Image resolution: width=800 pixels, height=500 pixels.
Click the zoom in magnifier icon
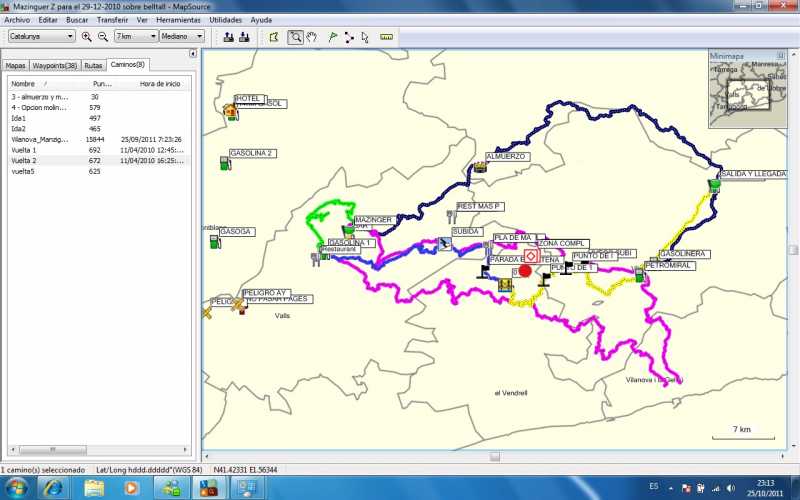(x=87, y=37)
